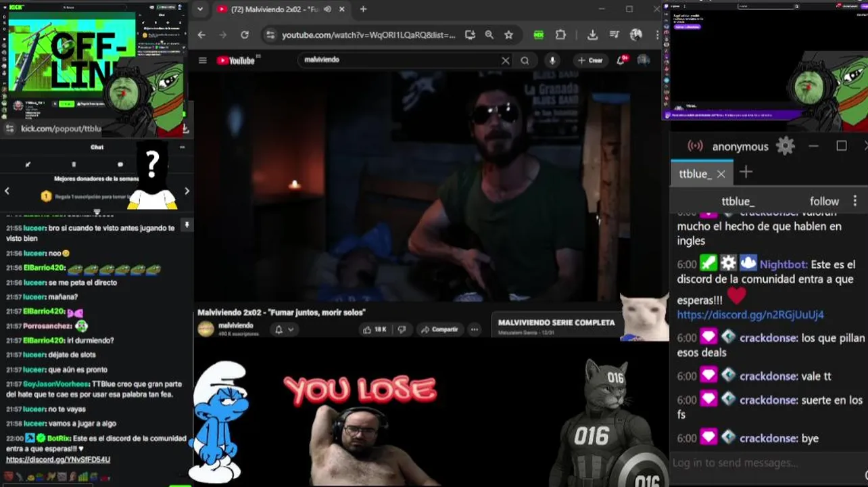Add a new chat tab with plus
Screen dimensions: 868x487
[x=746, y=172]
